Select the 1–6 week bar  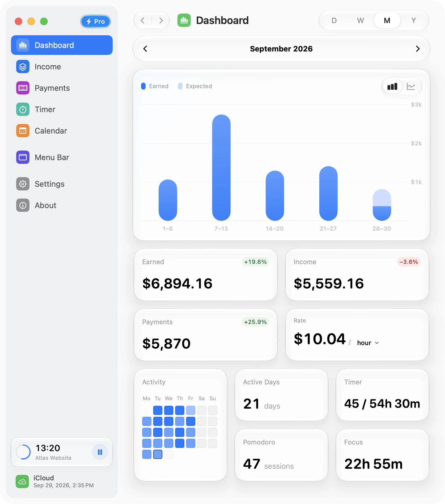coord(168,200)
